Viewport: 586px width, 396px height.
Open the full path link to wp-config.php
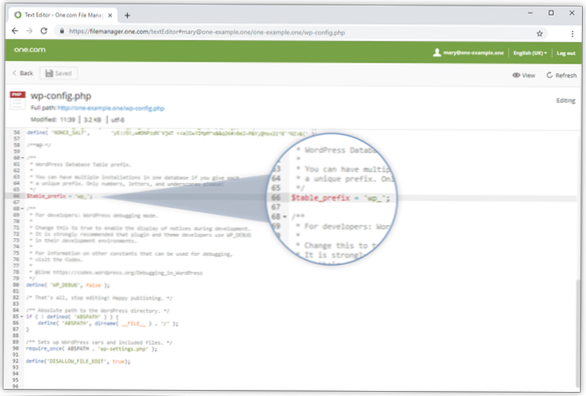pyautogui.click(x=111, y=108)
